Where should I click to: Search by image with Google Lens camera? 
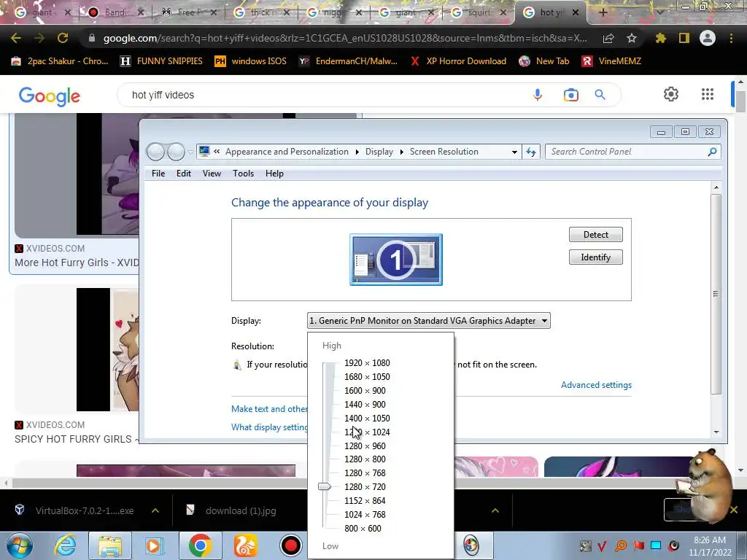570,95
